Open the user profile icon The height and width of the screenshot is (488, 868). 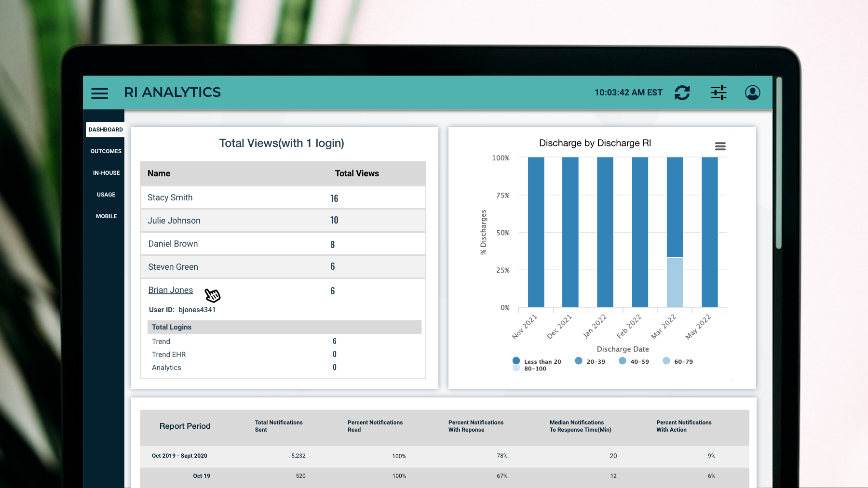click(x=753, y=92)
